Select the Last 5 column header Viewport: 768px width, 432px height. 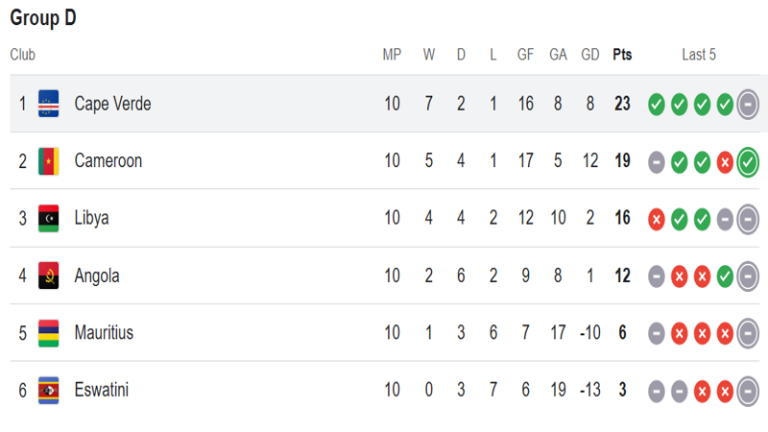pyautogui.click(x=699, y=54)
